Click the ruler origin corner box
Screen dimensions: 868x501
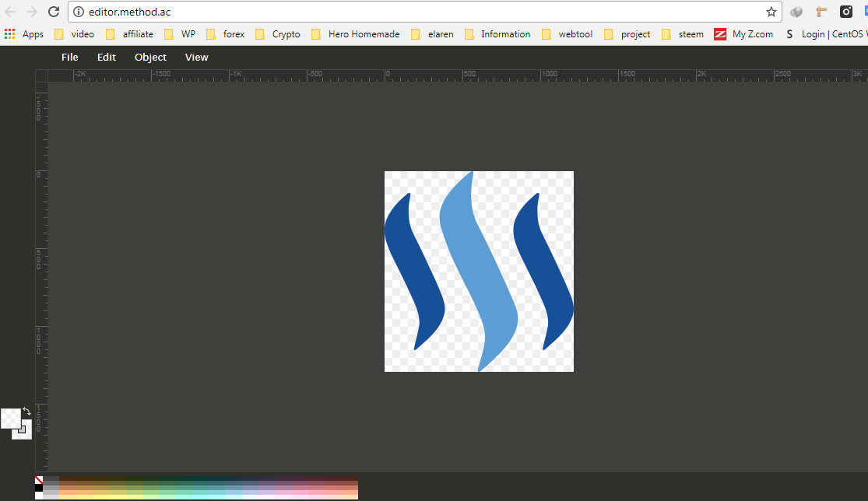pyautogui.click(x=41, y=75)
